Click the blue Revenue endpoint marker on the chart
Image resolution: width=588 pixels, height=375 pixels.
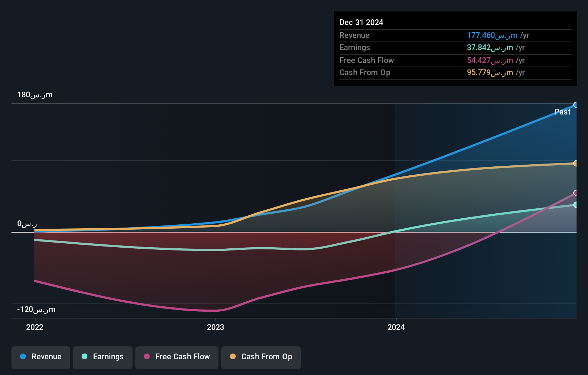coord(575,105)
